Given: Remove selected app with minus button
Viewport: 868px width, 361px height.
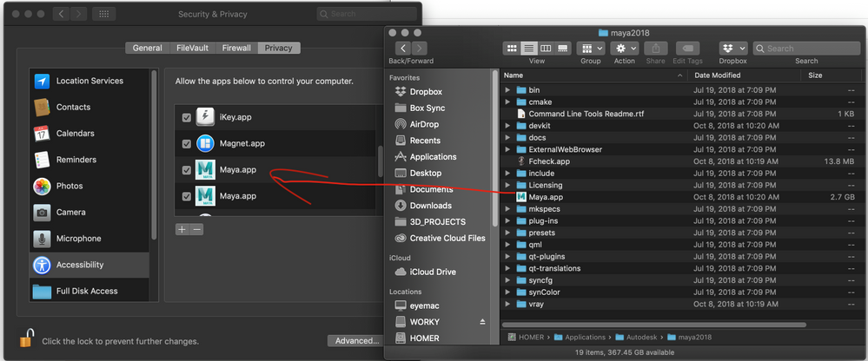Looking at the screenshot, I should [x=196, y=229].
